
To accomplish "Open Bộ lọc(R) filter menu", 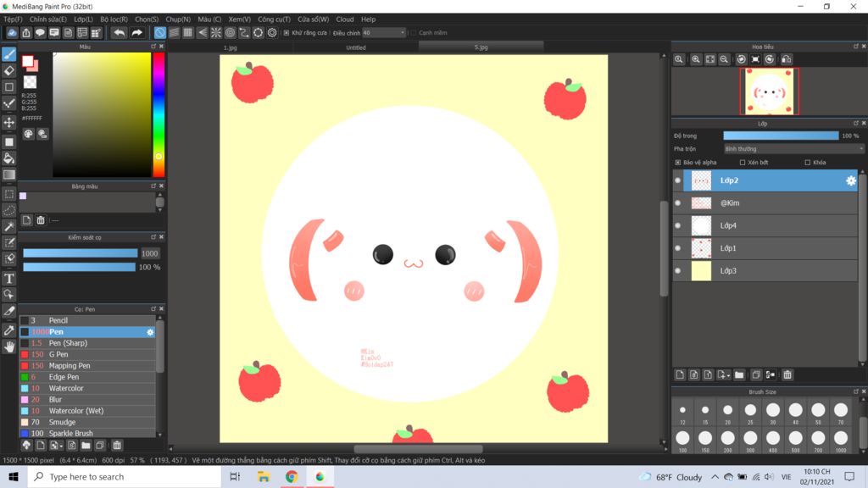I will tap(114, 19).
